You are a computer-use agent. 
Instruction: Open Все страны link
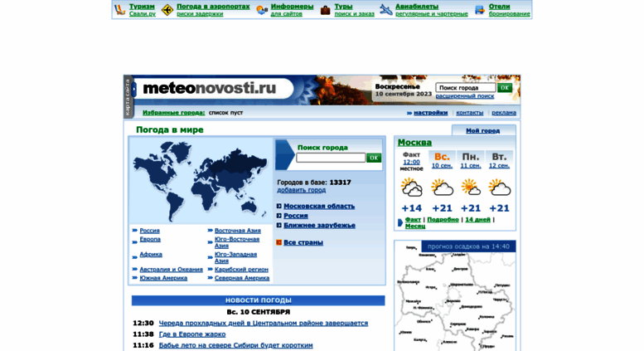[303, 242]
